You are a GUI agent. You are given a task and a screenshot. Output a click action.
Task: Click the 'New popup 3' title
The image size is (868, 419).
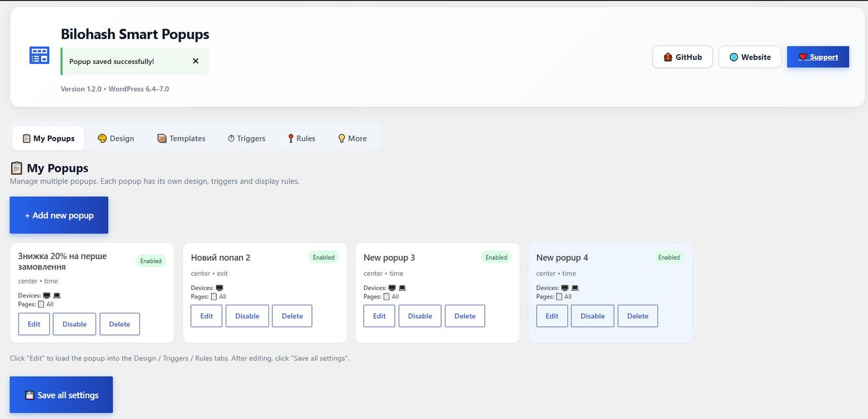pos(389,257)
